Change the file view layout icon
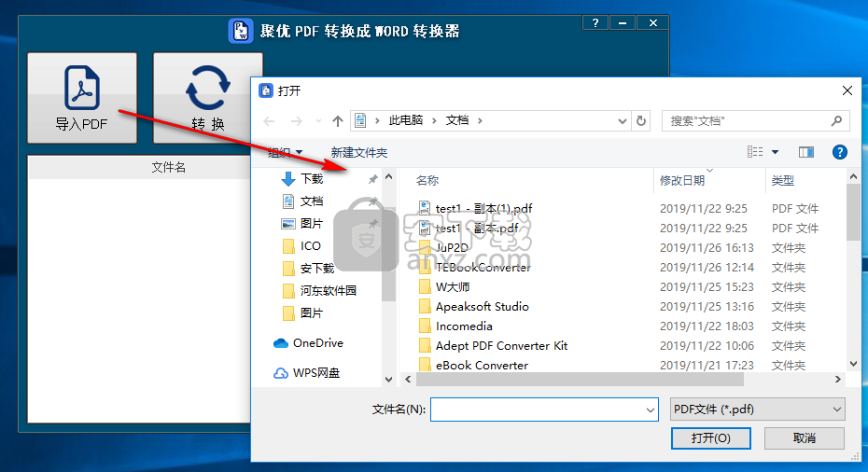 click(755, 152)
